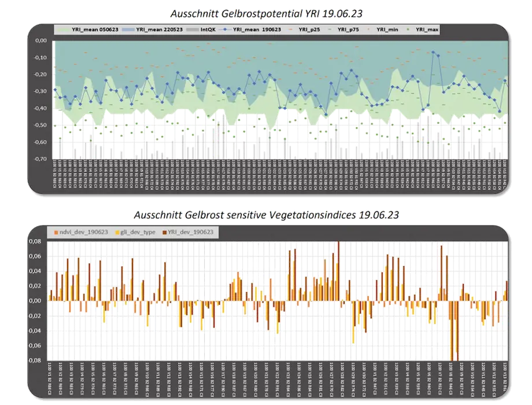Screen dimensions: 532x405
Task: Click the orange ndvi_dev_190623 legend color swatch
Action: [x=56, y=232]
